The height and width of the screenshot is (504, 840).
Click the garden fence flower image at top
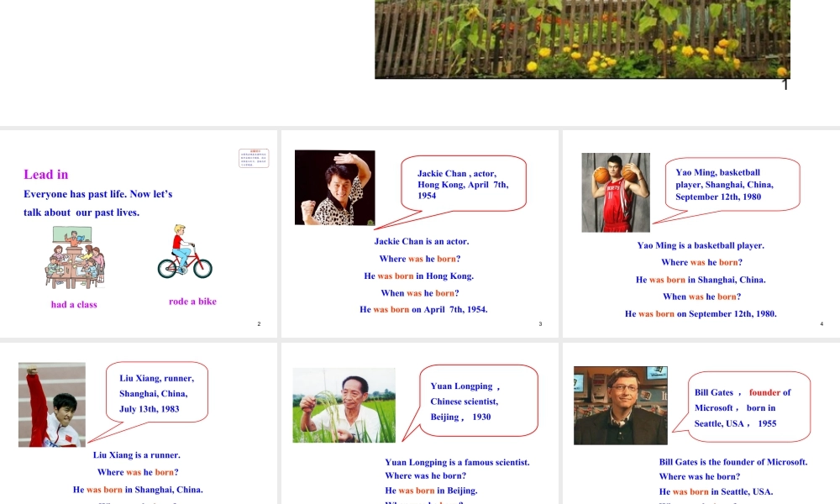point(581,39)
